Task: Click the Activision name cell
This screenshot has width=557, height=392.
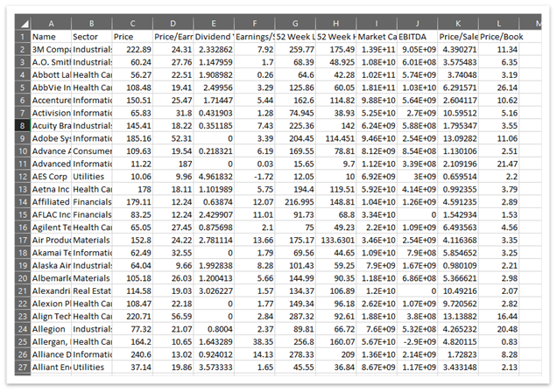Action: [51, 113]
